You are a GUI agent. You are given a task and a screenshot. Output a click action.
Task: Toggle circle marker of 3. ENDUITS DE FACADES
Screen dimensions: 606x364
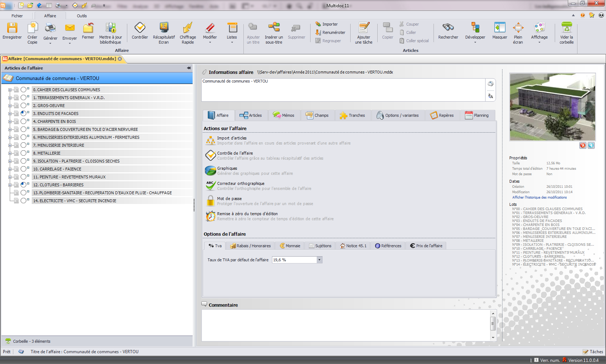23,113
